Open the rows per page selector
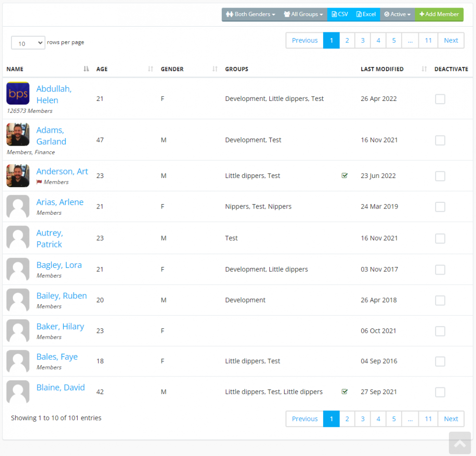The width and height of the screenshot is (476, 456). coord(28,43)
